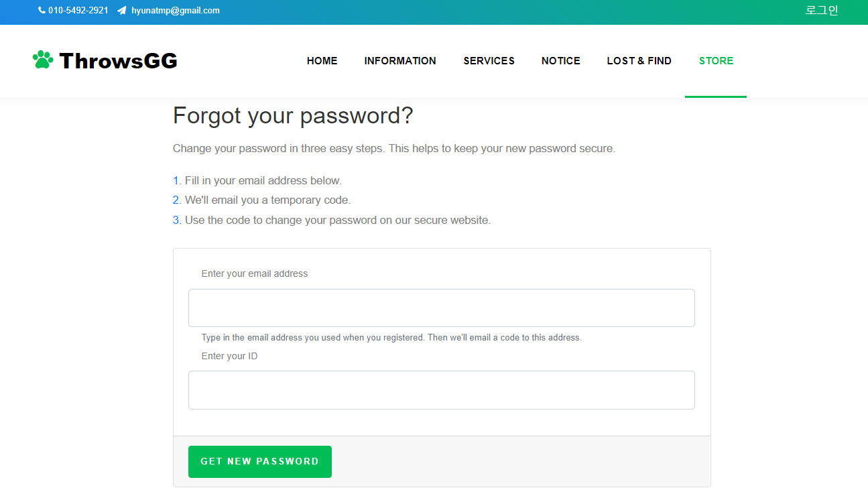Open the SERVICES menu item
The image size is (868, 496).
tap(489, 61)
